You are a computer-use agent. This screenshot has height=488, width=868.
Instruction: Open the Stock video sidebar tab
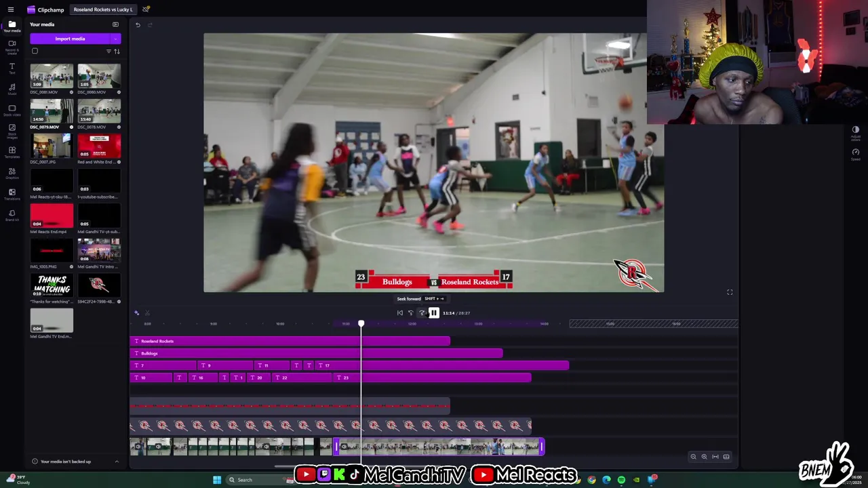12,110
